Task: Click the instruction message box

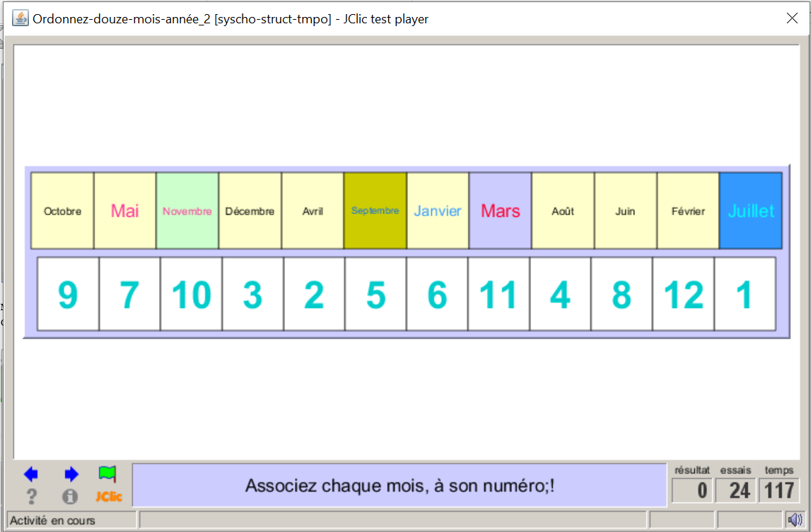Action: click(x=399, y=485)
